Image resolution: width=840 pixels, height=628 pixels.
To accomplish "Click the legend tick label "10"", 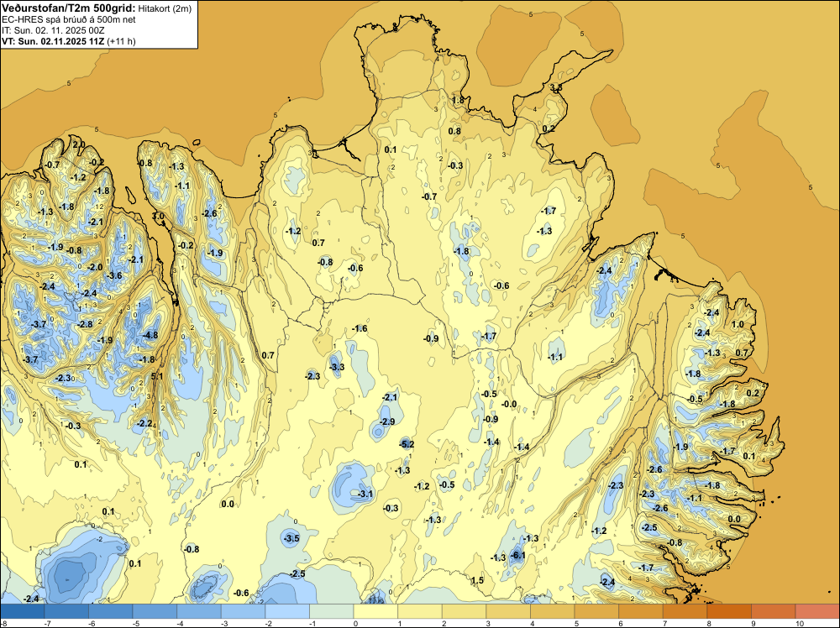I will pyautogui.click(x=800, y=623).
